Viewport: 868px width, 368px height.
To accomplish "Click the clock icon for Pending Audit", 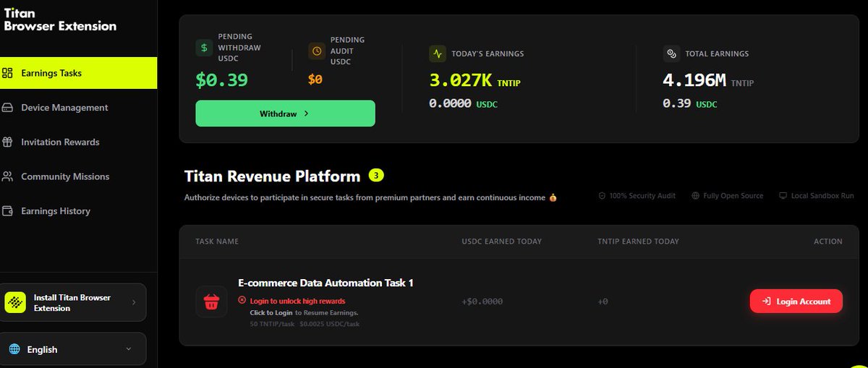I will tap(316, 51).
